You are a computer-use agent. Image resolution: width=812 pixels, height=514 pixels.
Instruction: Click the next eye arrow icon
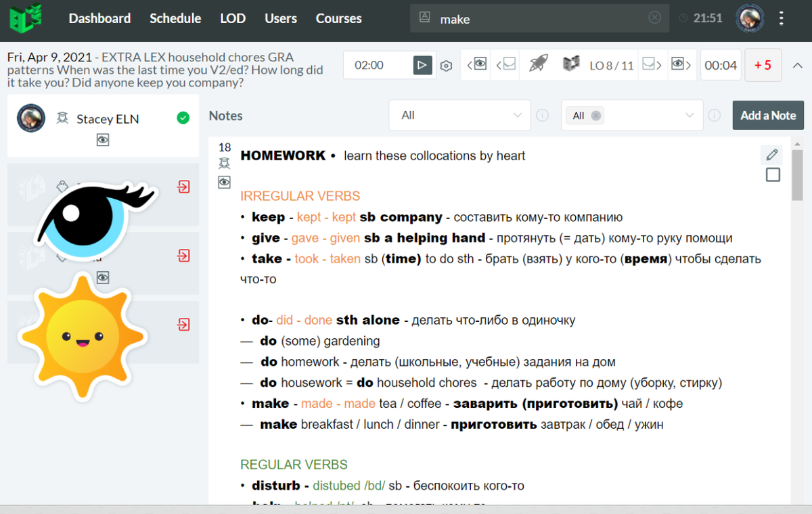click(681, 64)
